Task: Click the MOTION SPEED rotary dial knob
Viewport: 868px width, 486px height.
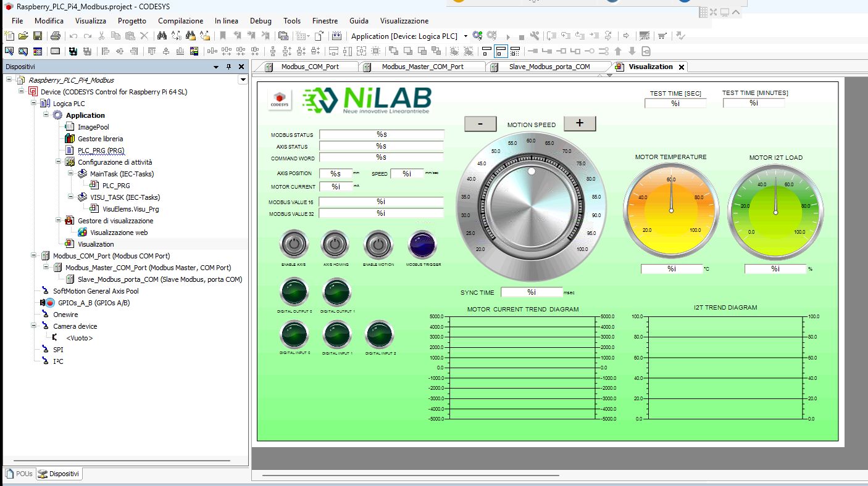Action: [530, 205]
